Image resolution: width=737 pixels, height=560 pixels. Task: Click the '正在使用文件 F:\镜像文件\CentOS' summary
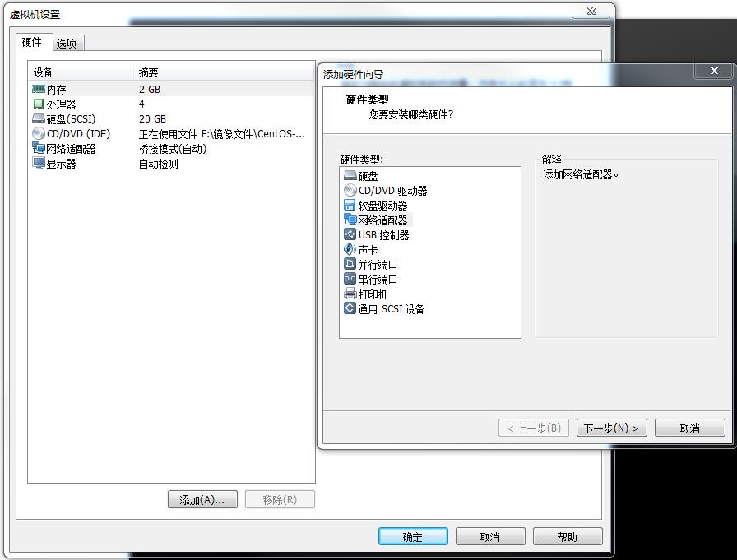222,134
